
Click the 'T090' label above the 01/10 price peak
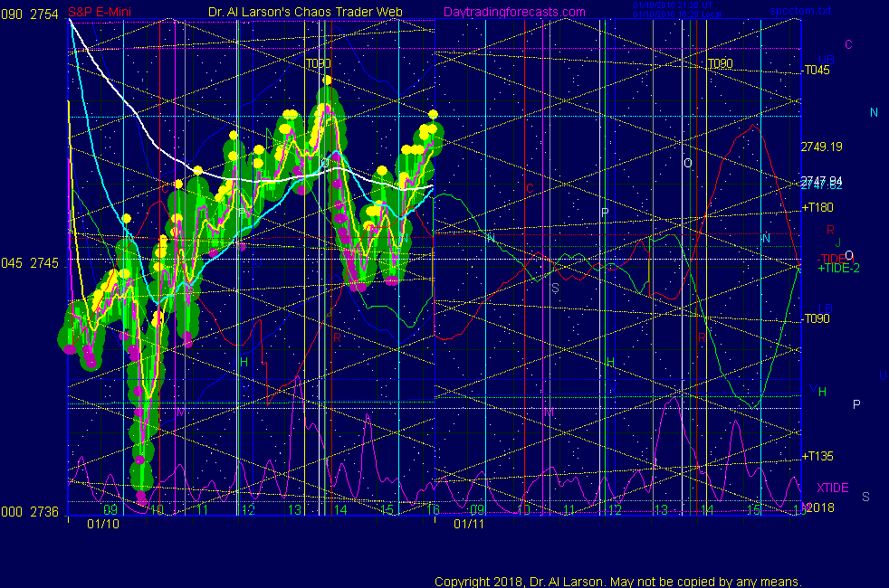[318, 63]
